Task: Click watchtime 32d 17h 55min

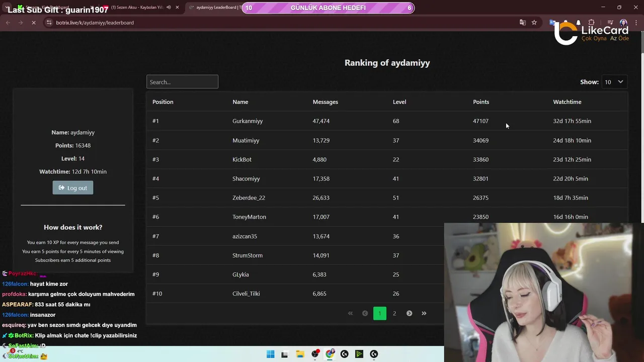Action: coord(572,121)
